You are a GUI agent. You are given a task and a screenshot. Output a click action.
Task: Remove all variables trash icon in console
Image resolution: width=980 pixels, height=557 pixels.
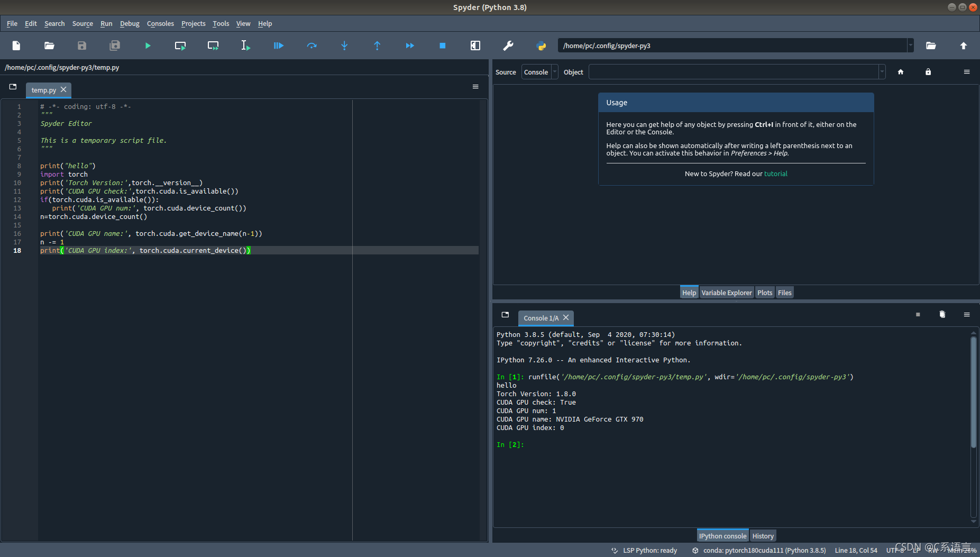pos(942,315)
